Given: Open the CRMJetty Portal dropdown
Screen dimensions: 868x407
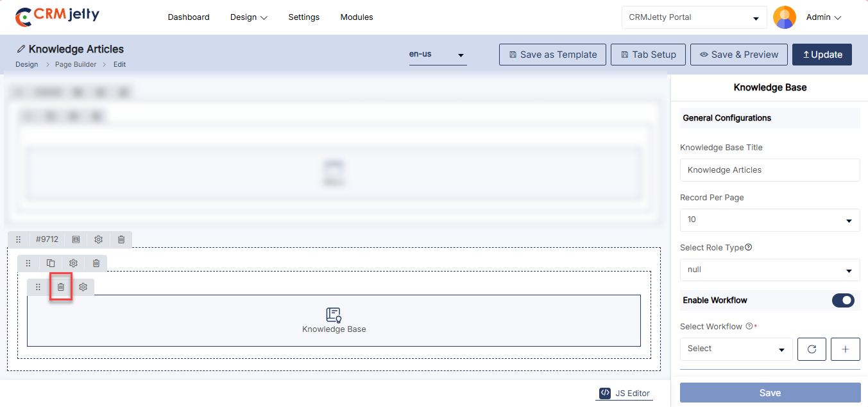Looking at the screenshot, I should (694, 17).
